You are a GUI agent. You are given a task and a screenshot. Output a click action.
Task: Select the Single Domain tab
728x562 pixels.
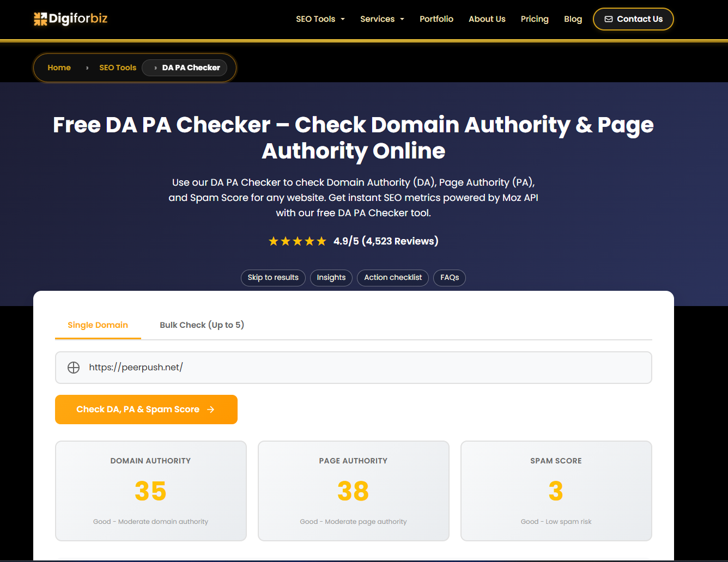pos(98,325)
